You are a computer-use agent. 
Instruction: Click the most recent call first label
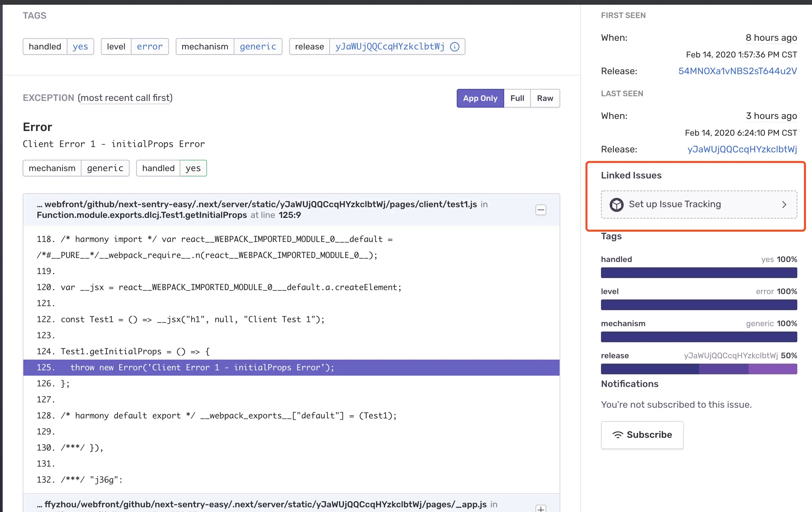[125, 98]
